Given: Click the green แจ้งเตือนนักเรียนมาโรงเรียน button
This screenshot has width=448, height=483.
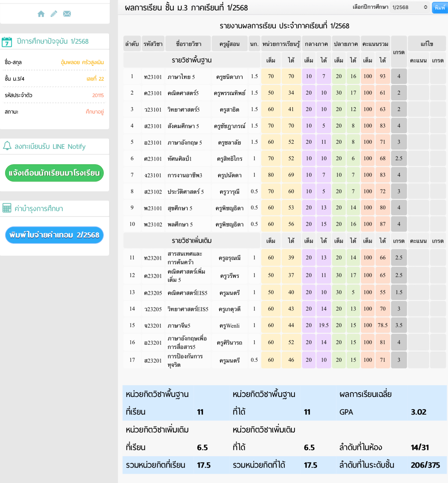Looking at the screenshot, I should pos(54,173).
